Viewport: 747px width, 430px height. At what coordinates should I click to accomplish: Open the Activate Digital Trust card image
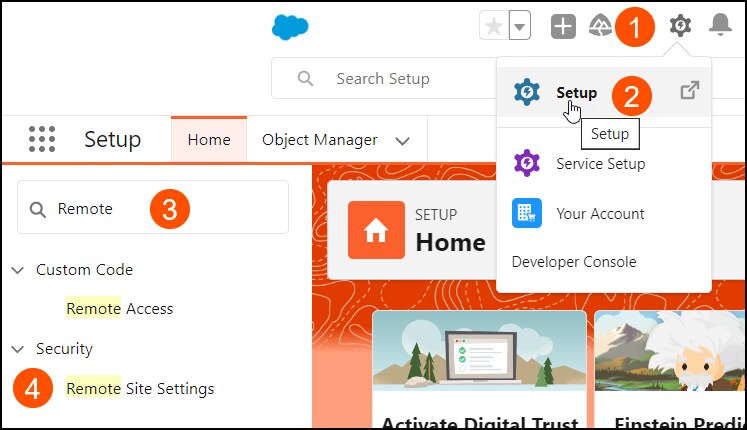coord(479,351)
